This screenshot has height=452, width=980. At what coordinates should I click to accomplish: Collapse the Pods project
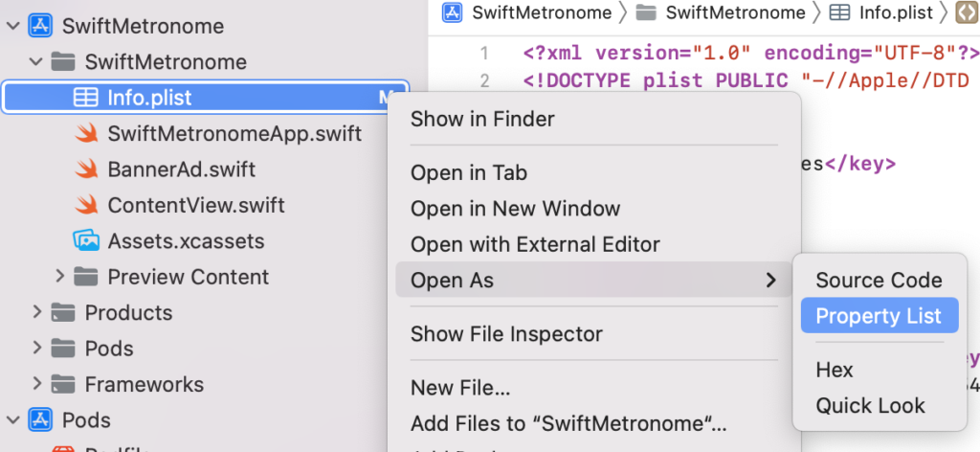click(12, 419)
